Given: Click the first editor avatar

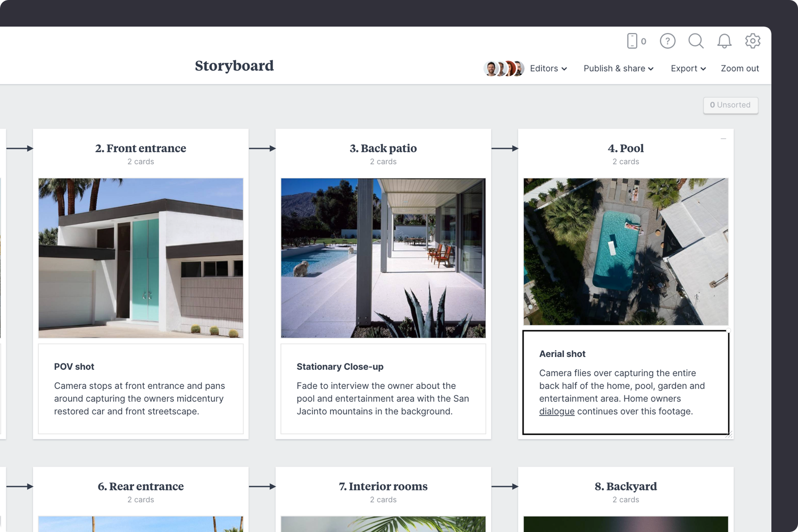Looking at the screenshot, I should (492, 69).
